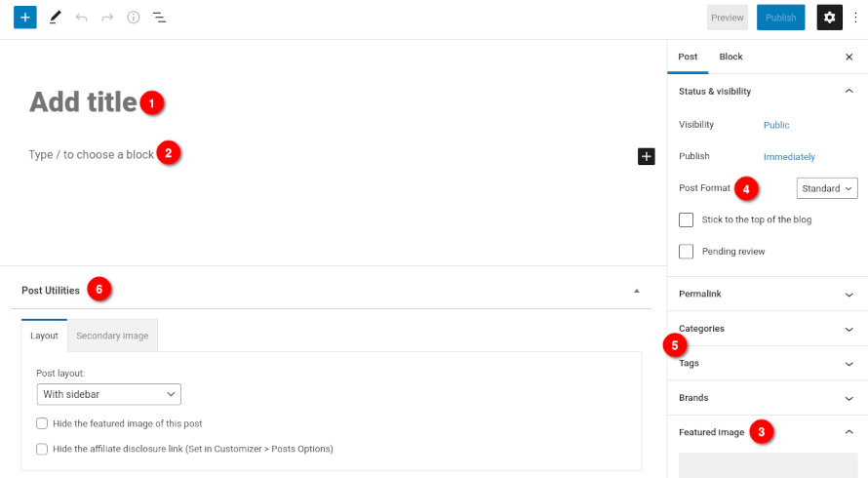This screenshot has height=478, width=868.
Task: Open the content details info icon
Action: point(134,18)
